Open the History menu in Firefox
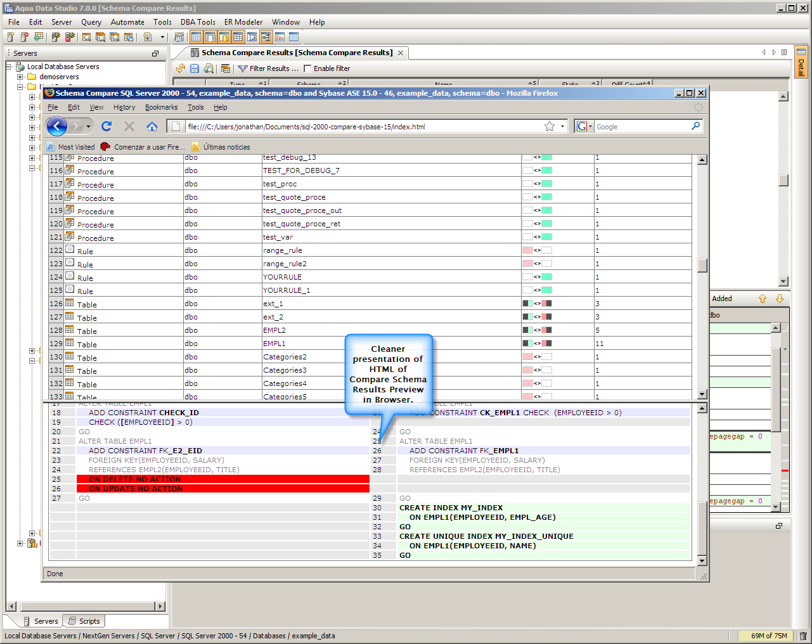The image size is (812, 644). (x=124, y=107)
